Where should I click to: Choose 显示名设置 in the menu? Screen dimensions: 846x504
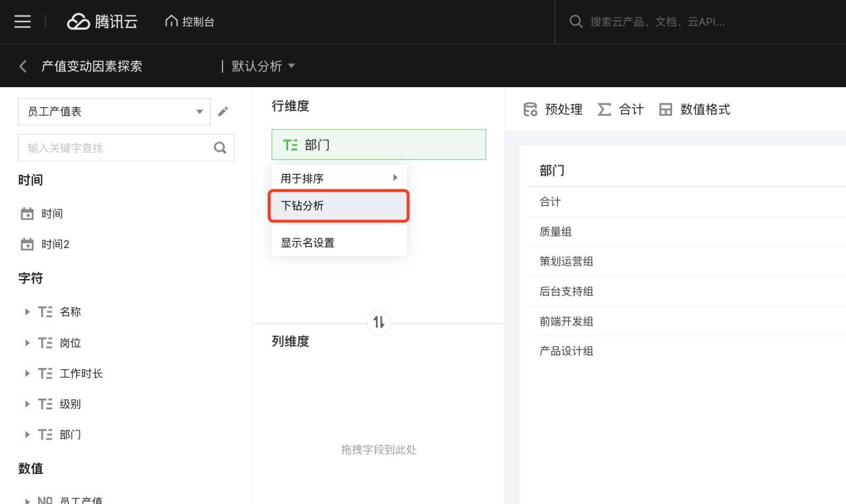tap(338, 242)
